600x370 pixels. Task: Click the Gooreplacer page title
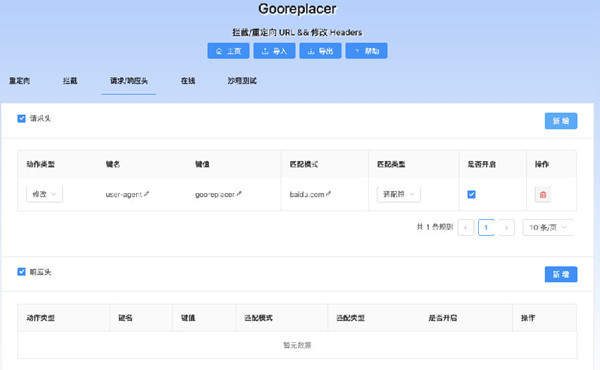pos(297,9)
